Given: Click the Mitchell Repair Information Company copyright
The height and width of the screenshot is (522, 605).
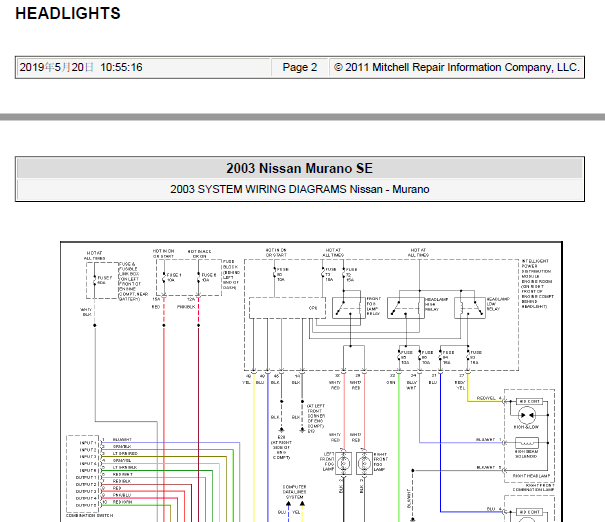Looking at the screenshot, I should point(457,68).
